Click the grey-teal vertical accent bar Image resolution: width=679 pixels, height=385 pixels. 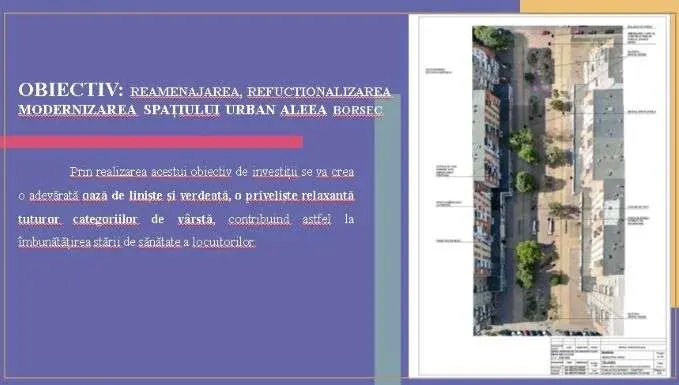tap(388, 238)
